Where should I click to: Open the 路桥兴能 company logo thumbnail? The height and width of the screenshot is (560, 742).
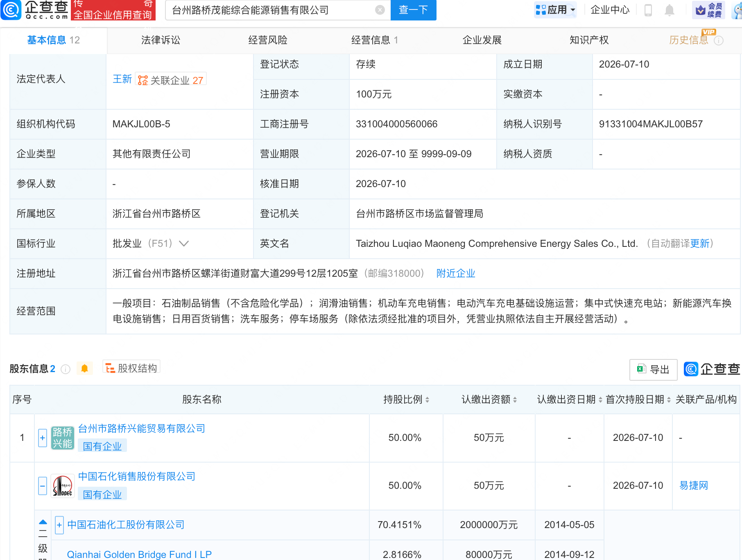coord(62,438)
